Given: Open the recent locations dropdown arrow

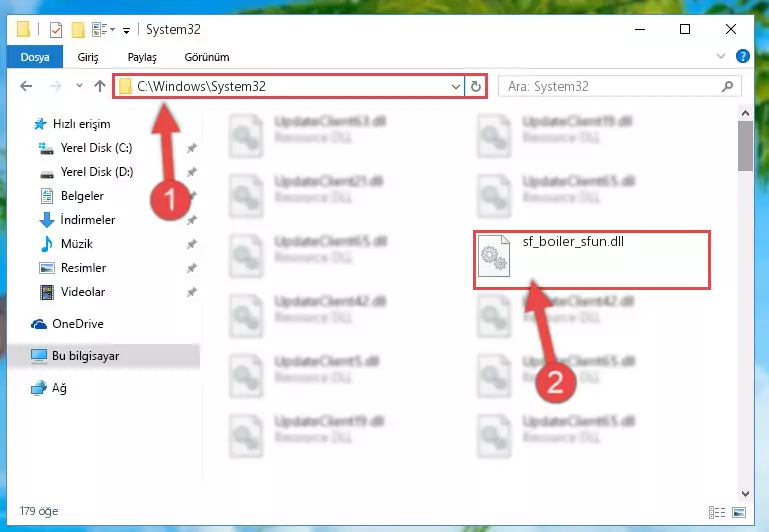Looking at the screenshot, I should [x=79, y=86].
